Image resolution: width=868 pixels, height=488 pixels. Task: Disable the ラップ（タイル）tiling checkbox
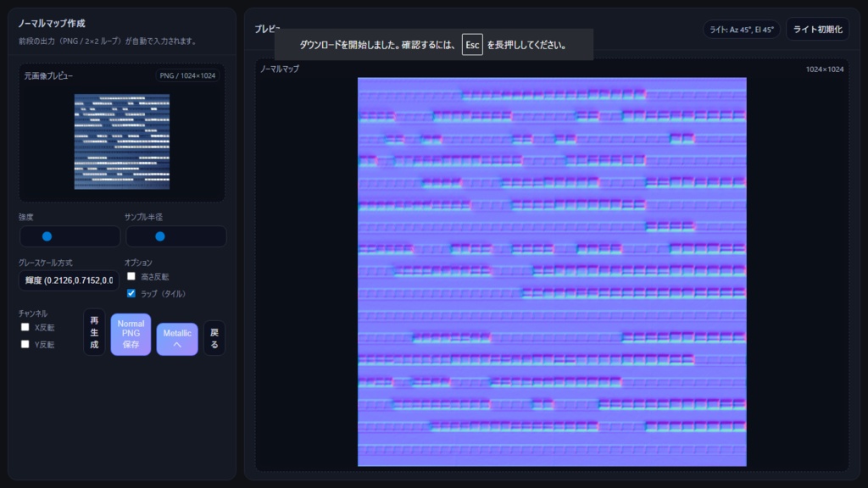(x=131, y=292)
